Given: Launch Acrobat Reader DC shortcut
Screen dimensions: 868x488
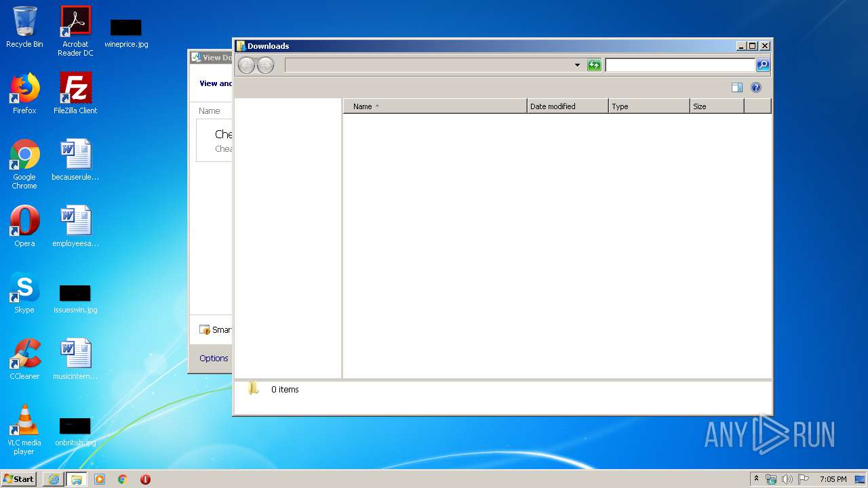Looking at the screenshot, I should 75,31.
